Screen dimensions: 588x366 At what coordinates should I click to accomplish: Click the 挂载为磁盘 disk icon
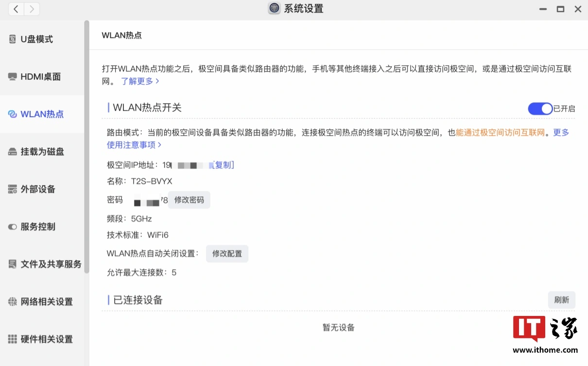coord(13,152)
